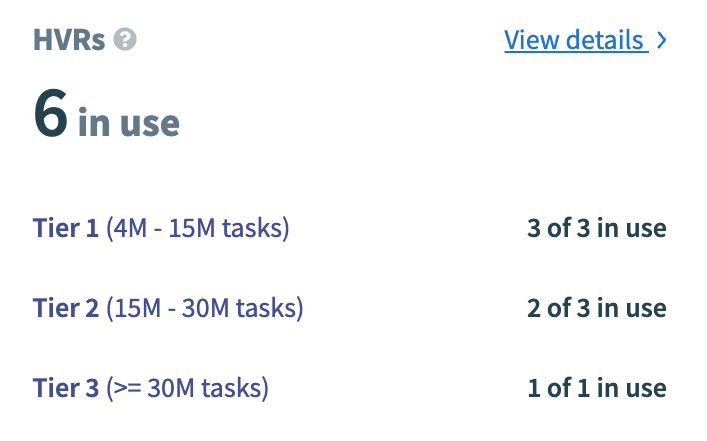Click the '1 of 1 in use' count
Image resolution: width=707 pixels, height=441 pixels.
click(x=596, y=387)
